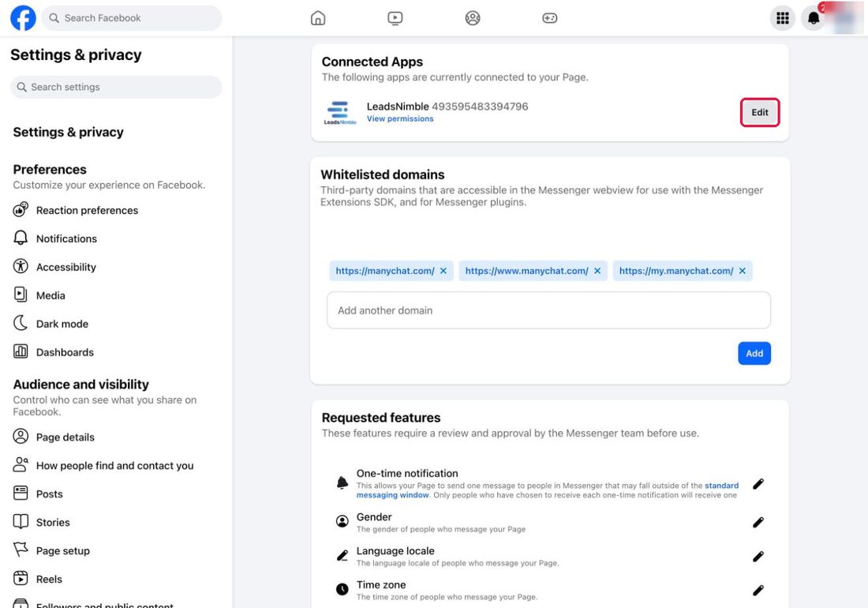
Task: Click the Posts sidebar icon
Action: tap(21, 493)
